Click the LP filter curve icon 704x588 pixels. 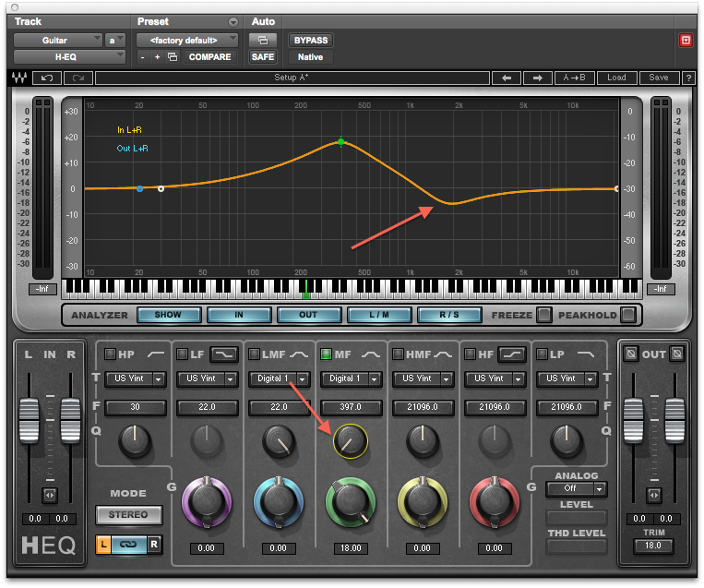(585, 354)
